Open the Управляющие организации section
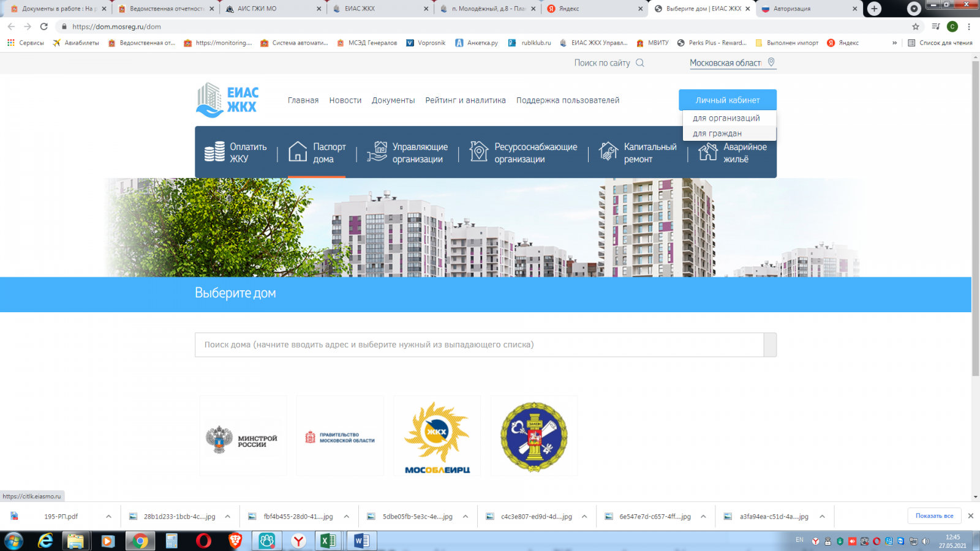 click(x=407, y=152)
